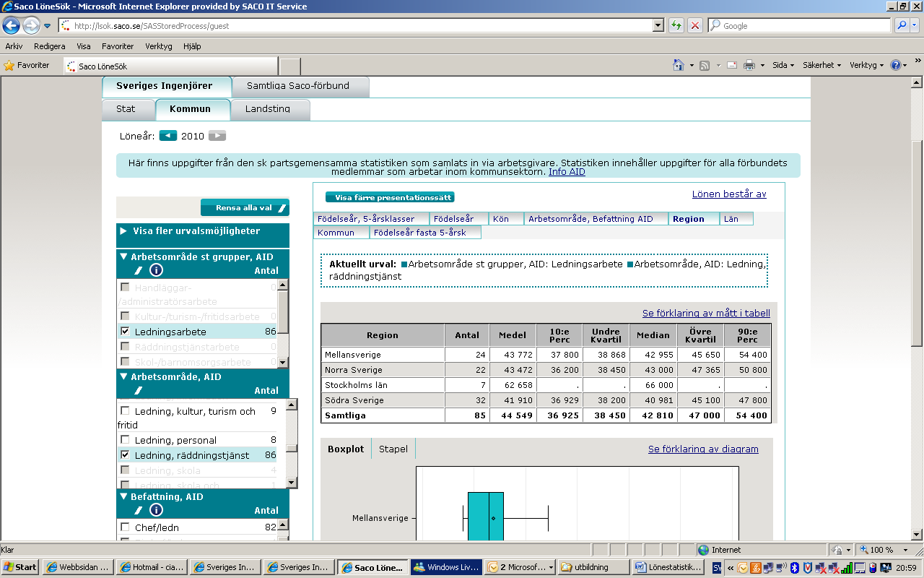Viewport: 924px width, 578px height.
Task: Click the Home page icon
Action: click(679, 65)
